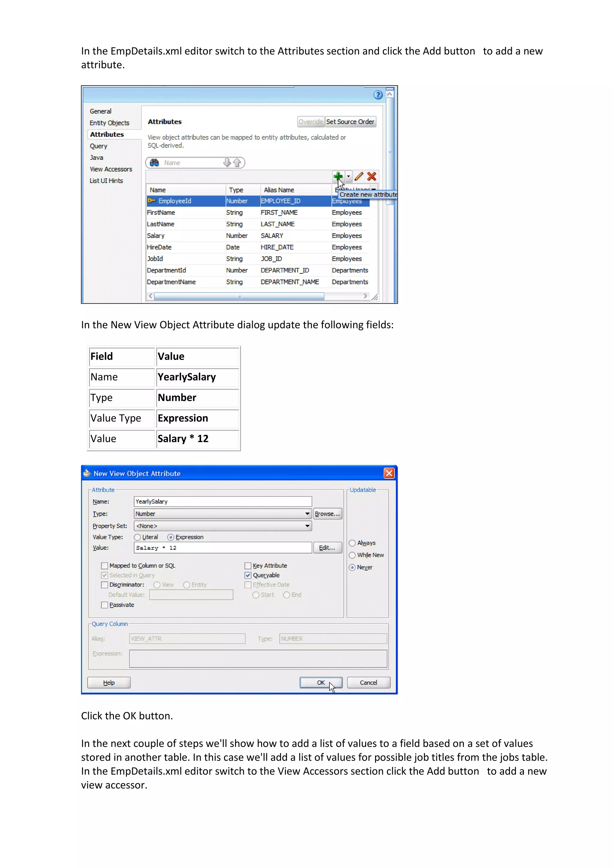This screenshot has width=614, height=868.
Task: Select the Expression value type radio
Action: 171,537
